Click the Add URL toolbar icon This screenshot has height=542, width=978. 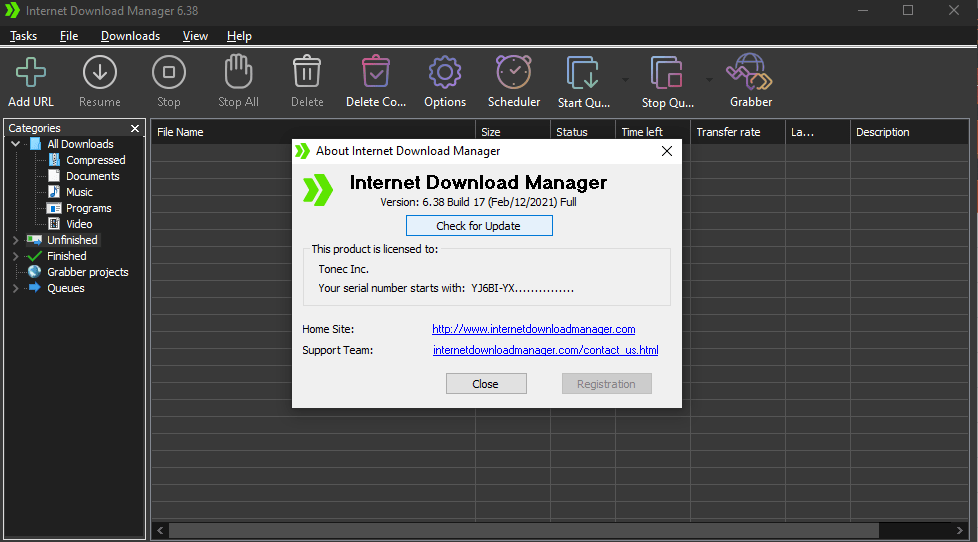pyautogui.click(x=31, y=72)
